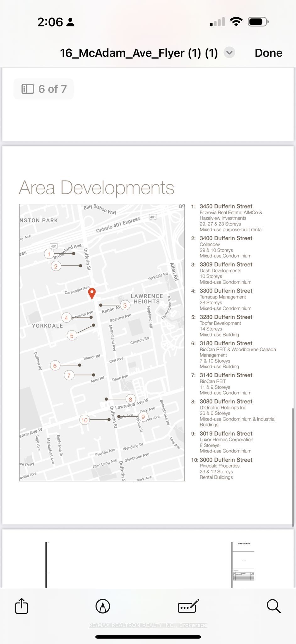Tap the 'Playfair Ave' map label

tap(105, 452)
